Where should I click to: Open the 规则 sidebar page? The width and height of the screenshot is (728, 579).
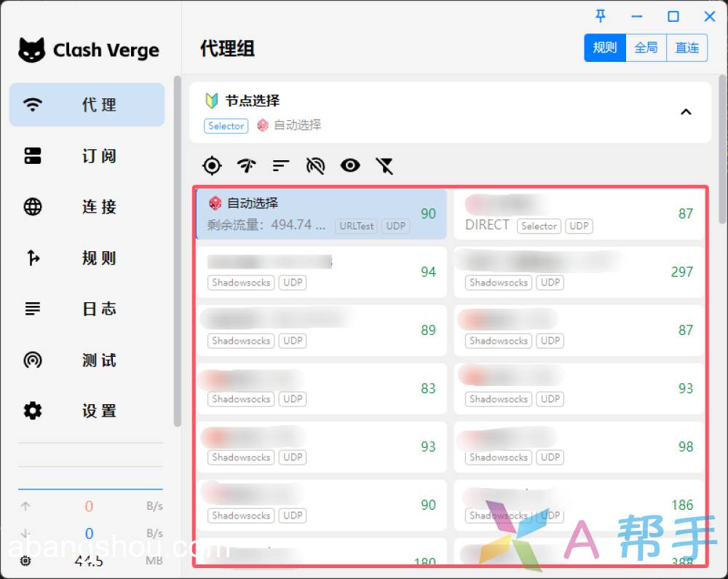click(x=87, y=258)
